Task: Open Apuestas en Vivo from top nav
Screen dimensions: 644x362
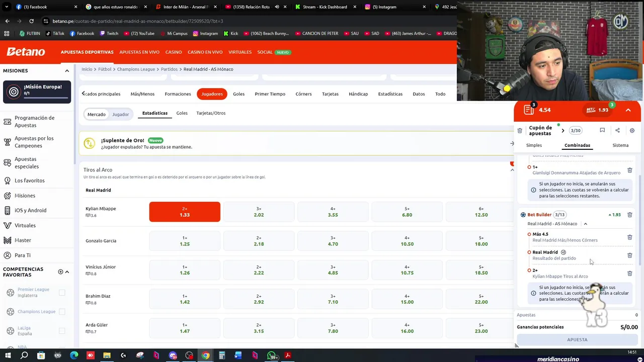Action: (139, 52)
